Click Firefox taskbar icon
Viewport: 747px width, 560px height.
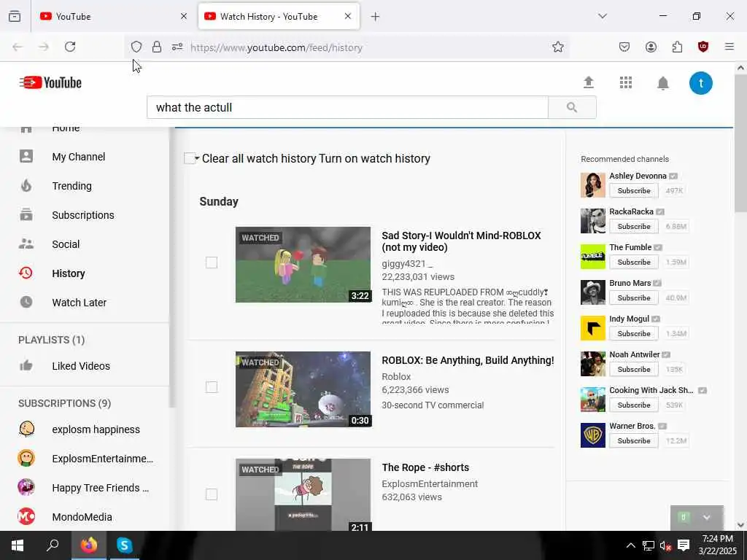(x=88, y=545)
